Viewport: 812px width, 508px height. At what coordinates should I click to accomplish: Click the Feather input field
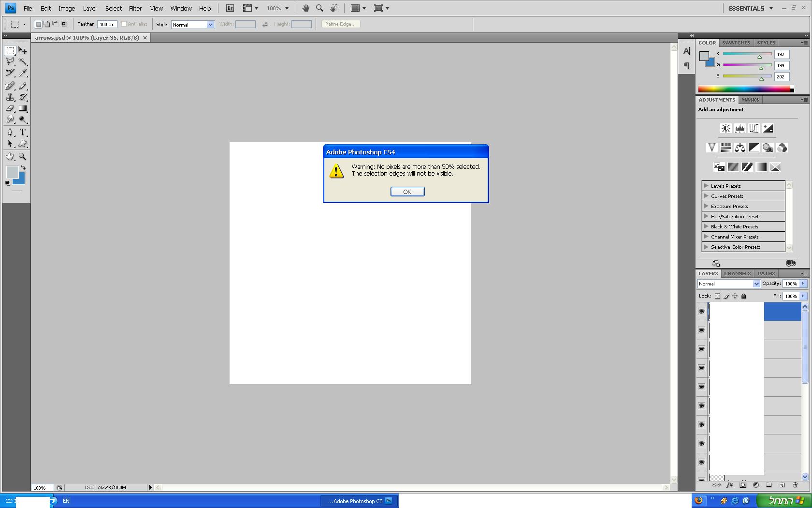(107, 24)
